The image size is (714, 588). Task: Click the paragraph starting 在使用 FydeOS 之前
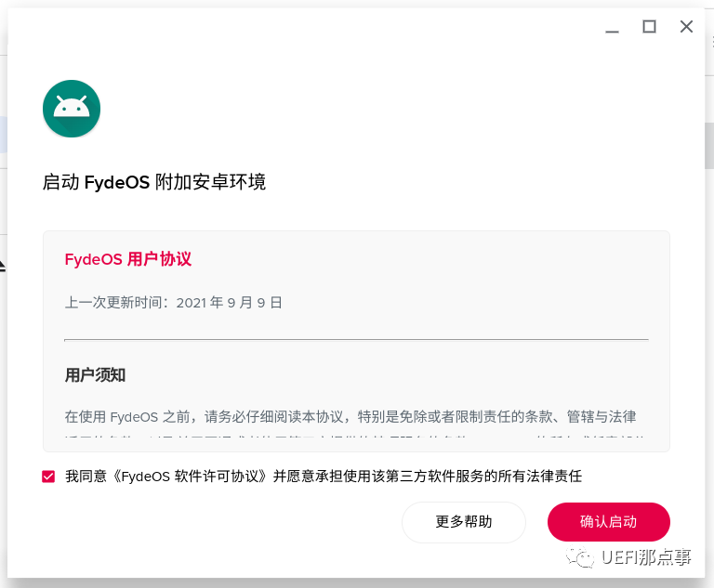tap(350, 416)
